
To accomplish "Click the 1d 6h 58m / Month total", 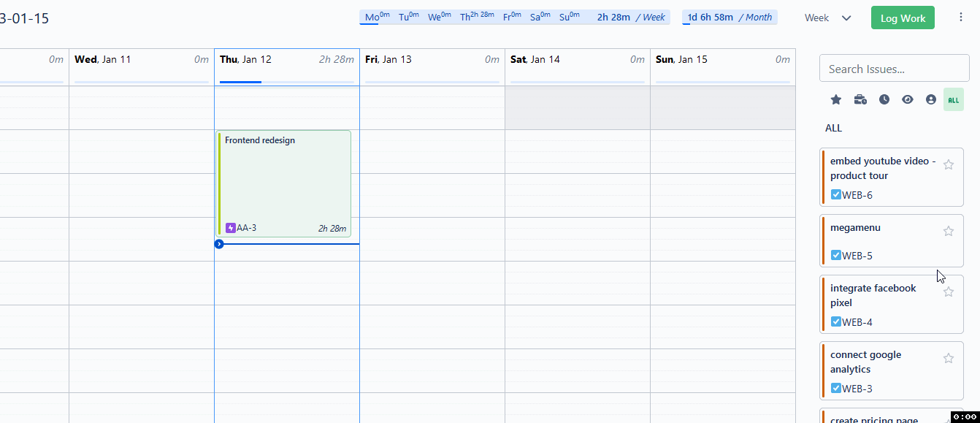I will click(730, 17).
